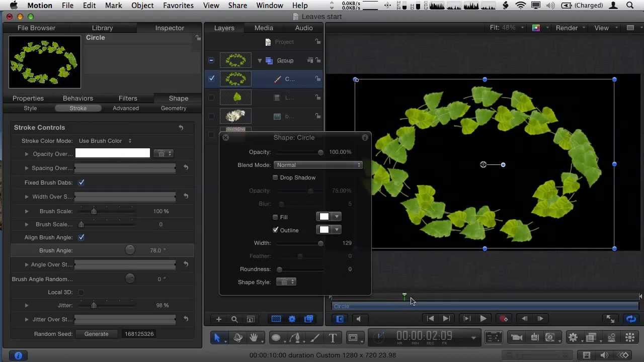Select the Circle shape tool

(x=276, y=338)
